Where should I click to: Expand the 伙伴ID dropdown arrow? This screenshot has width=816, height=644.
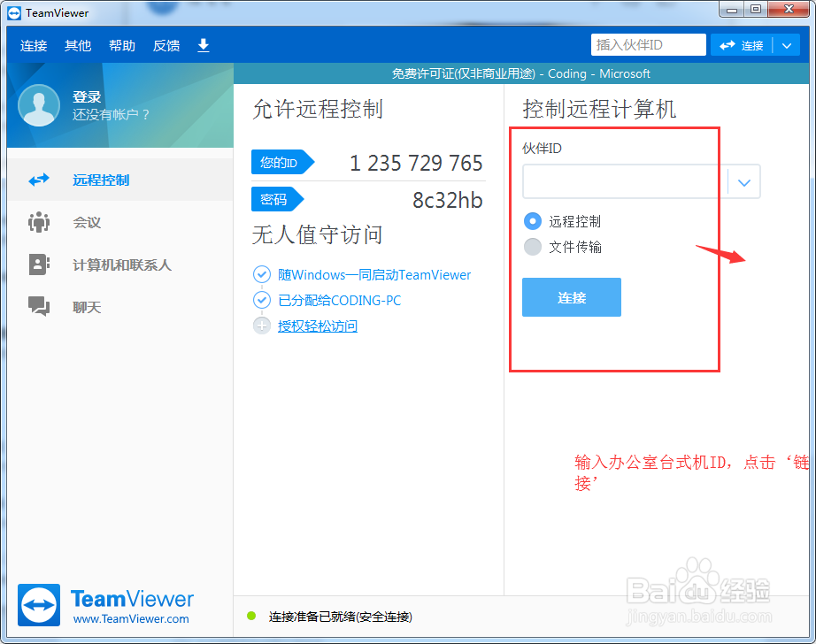(744, 182)
